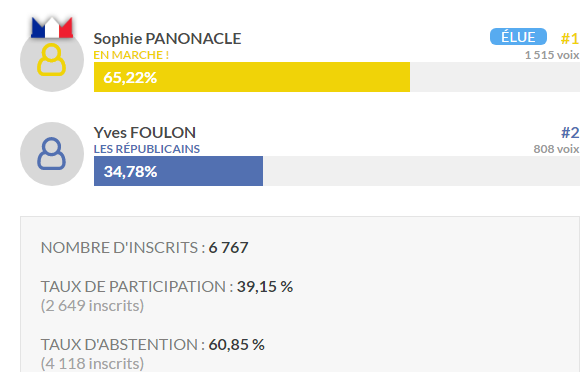Select the LES RÉPUBLICAINS party label

[x=147, y=149]
